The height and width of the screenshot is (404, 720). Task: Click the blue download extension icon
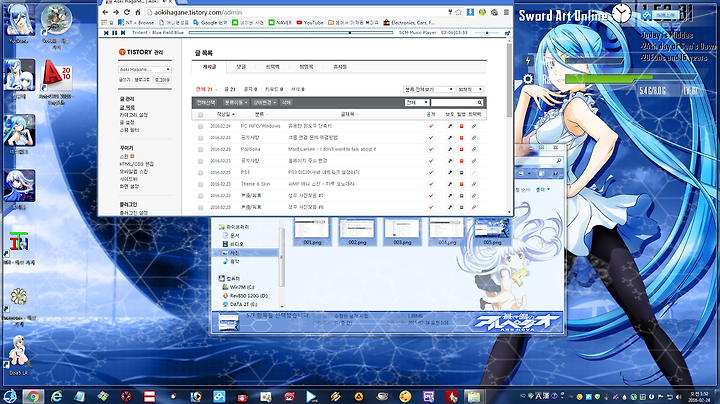470,12
